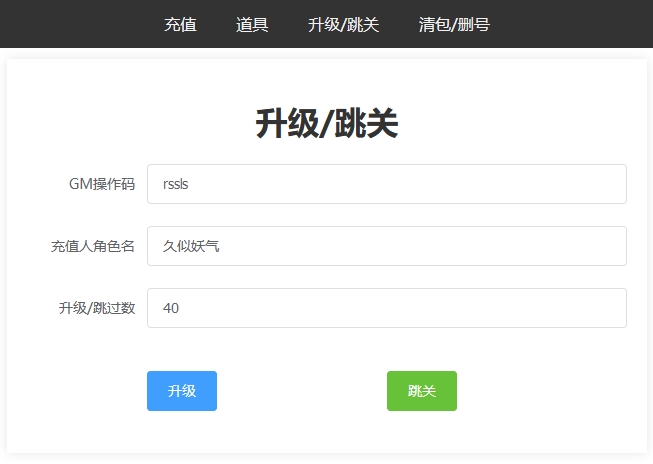Go to 清包/删号 in the navigation bar

(x=454, y=25)
